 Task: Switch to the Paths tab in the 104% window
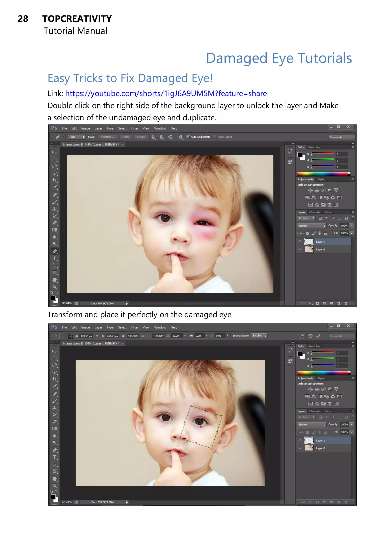click(328, 411)
